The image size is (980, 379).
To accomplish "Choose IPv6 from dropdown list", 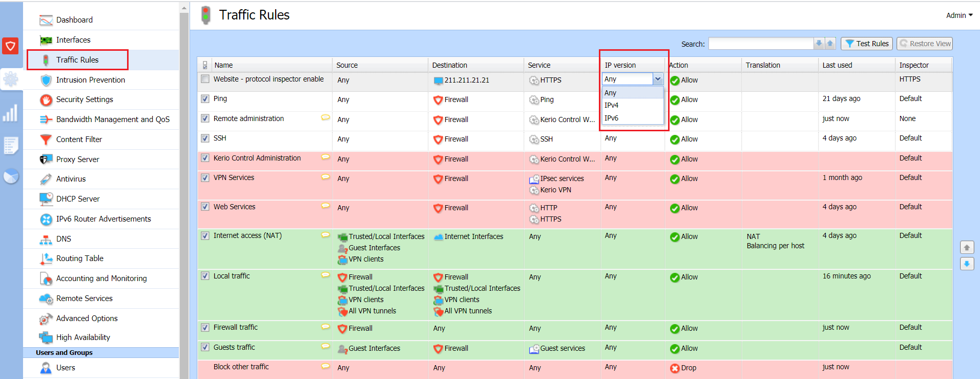I will pos(633,118).
